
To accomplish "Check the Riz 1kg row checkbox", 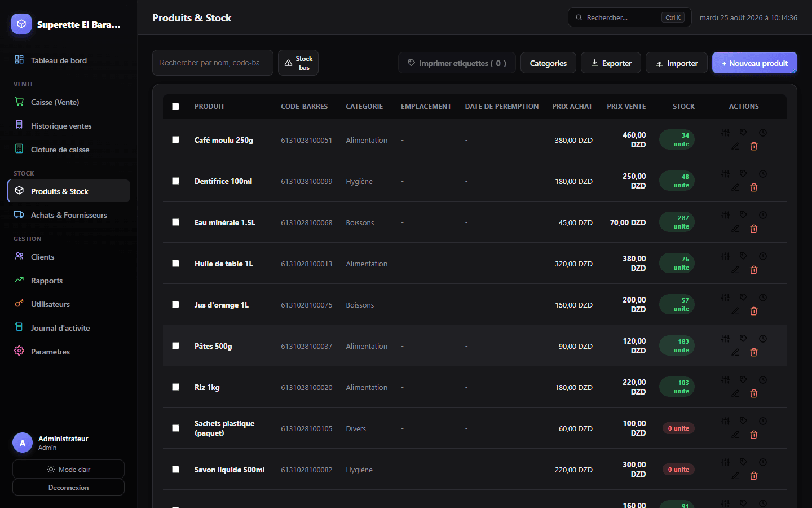I will (175, 387).
